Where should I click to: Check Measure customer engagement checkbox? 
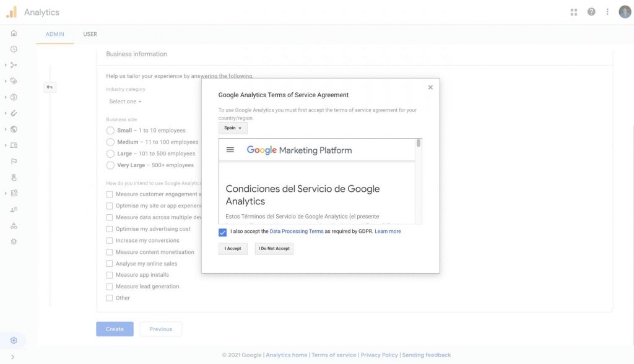point(110,194)
